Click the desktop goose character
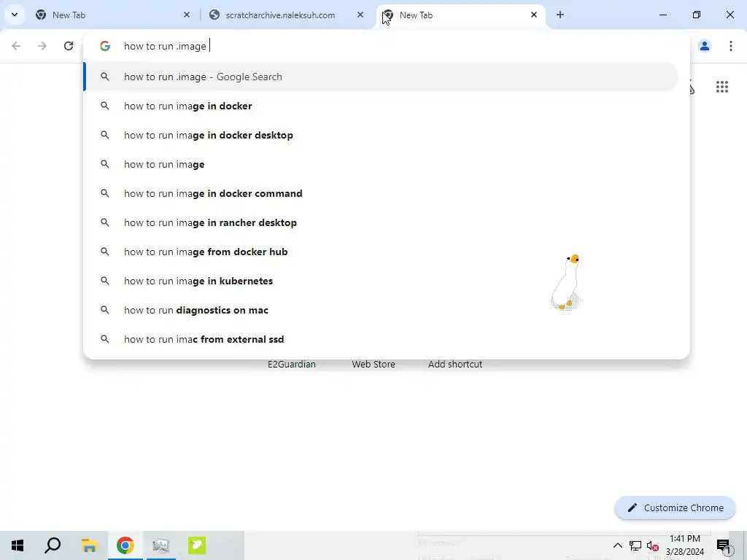Viewport: 747px width, 560px height. (x=566, y=282)
